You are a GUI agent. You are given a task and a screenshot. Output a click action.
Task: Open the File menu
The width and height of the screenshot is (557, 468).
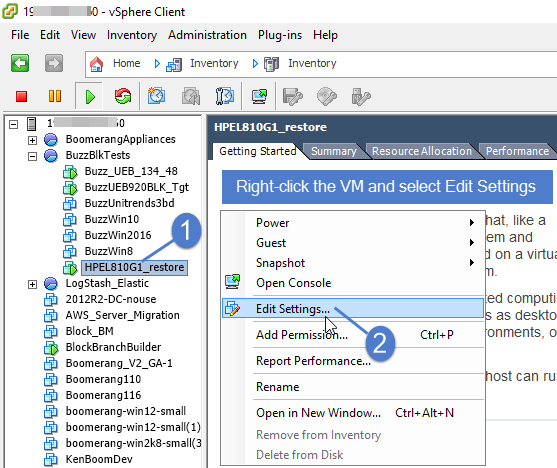pyautogui.click(x=20, y=35)
